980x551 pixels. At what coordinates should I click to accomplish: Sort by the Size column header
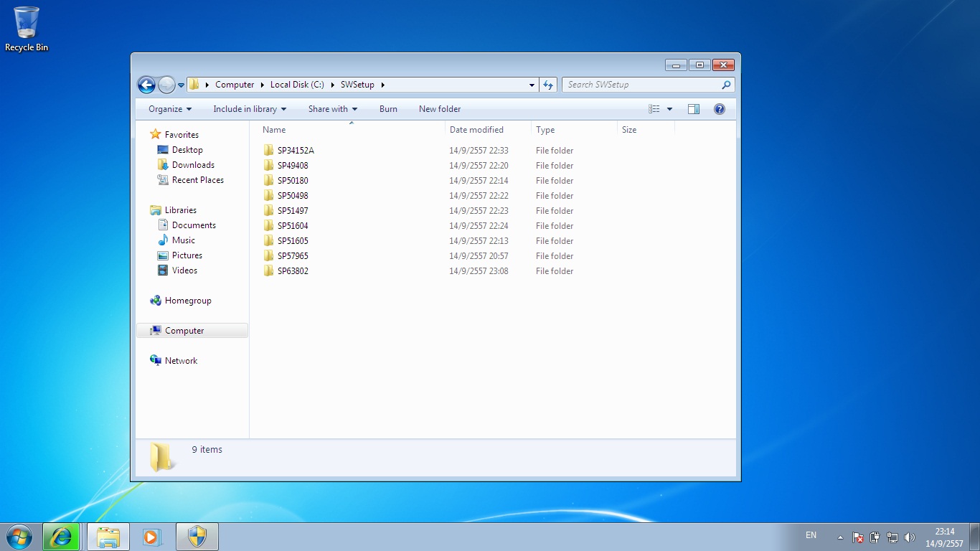click(646, 130)
